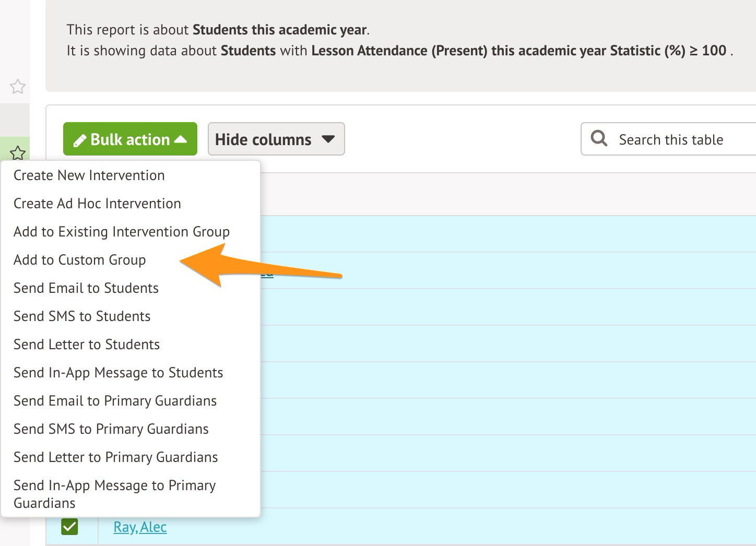Choose Send SMS to Primary Guardians
The height and width of the screenshot is (546, 756).
pos(111,429)
